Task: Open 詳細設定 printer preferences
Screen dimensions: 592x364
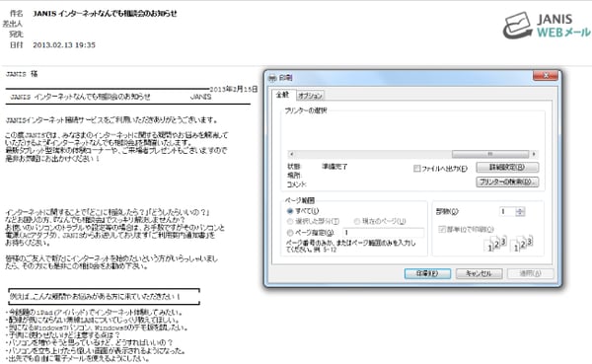Action: click(x=507, y=167)
